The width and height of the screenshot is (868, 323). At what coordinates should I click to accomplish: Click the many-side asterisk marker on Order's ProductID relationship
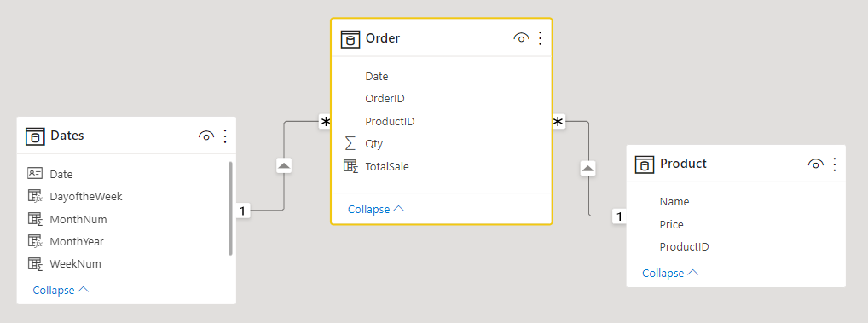[558, 122]
